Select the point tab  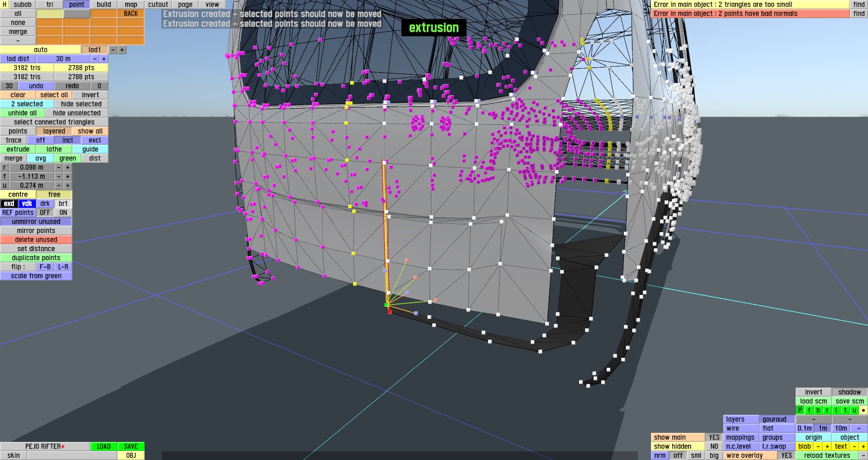[77, 5]
